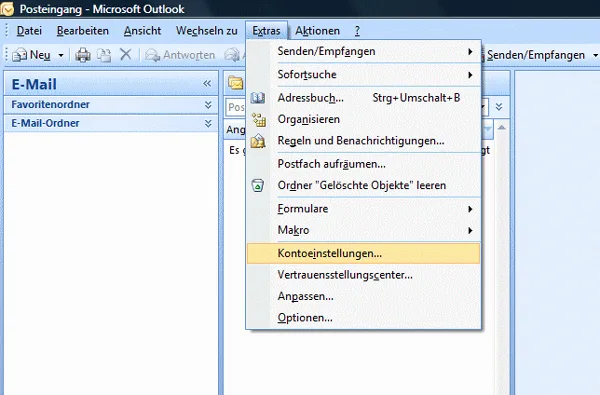Click the E-Mail pane heading
The height and width of the screenshot is (395, 600).
click(34, 84)
